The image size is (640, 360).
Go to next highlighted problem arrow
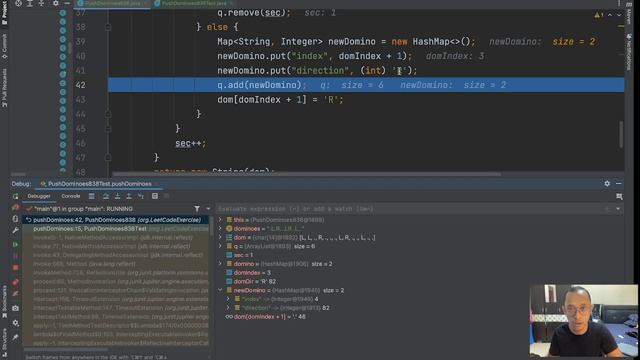pyautogui.click(x=619, y=15)
